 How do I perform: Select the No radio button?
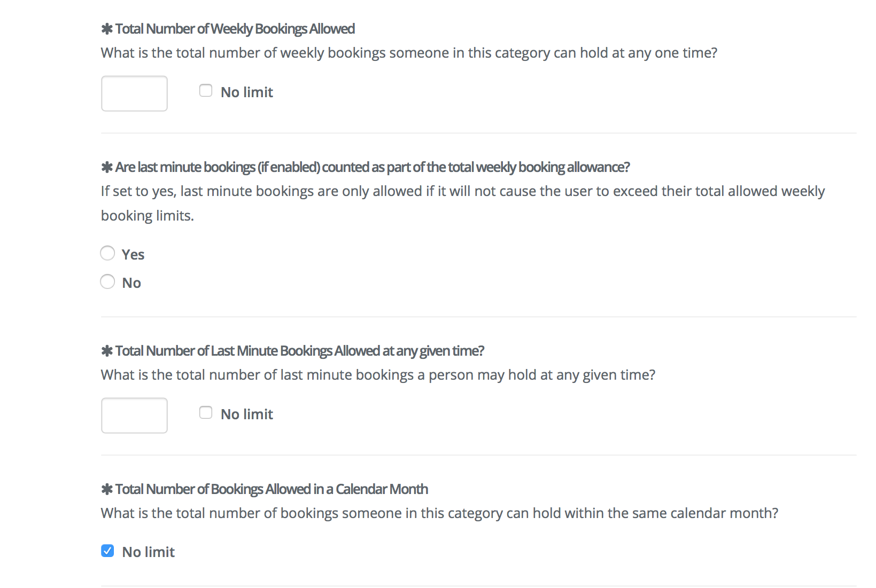pyautogui.click(x=107, y=281)
